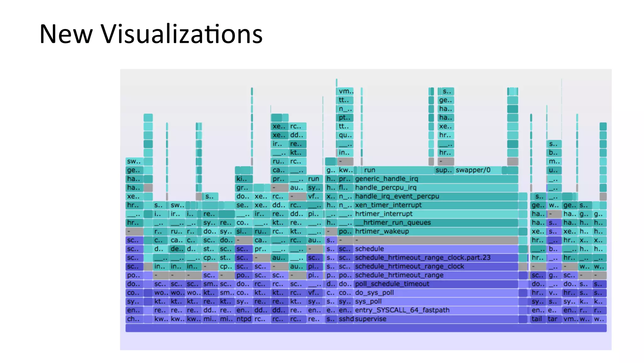Click the tail process frame
The width and height of the screenshot is (644, 363).
(x=537, y=319)
